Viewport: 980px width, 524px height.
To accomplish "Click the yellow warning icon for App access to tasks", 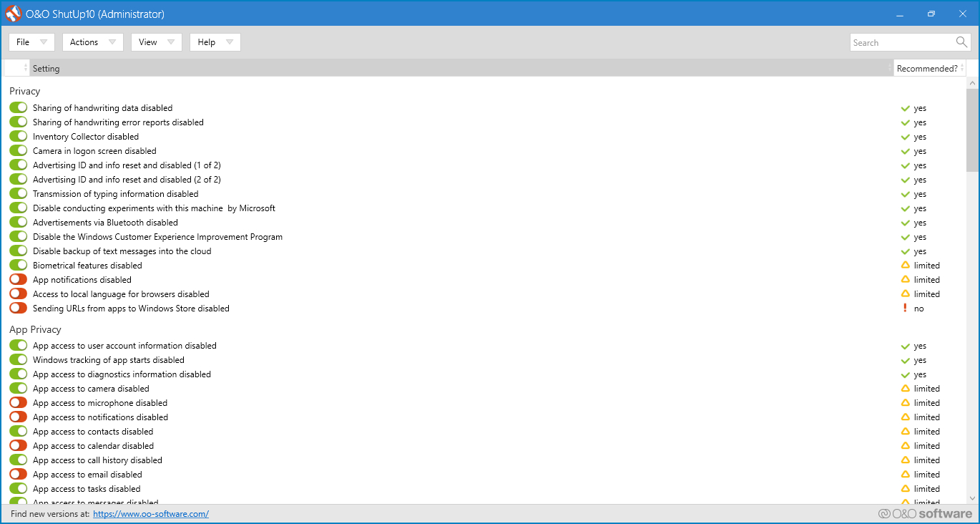I will [x=906, y=489].
